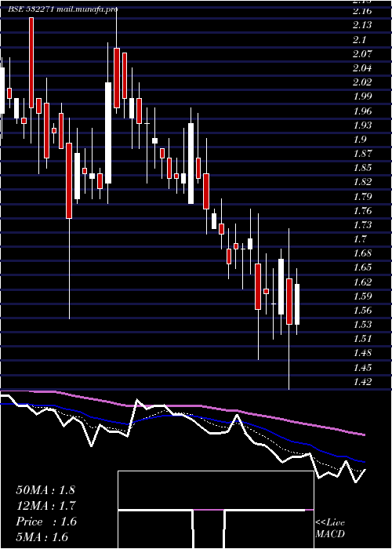Click the 1.48 price axis label

click(x=362, y=353)
